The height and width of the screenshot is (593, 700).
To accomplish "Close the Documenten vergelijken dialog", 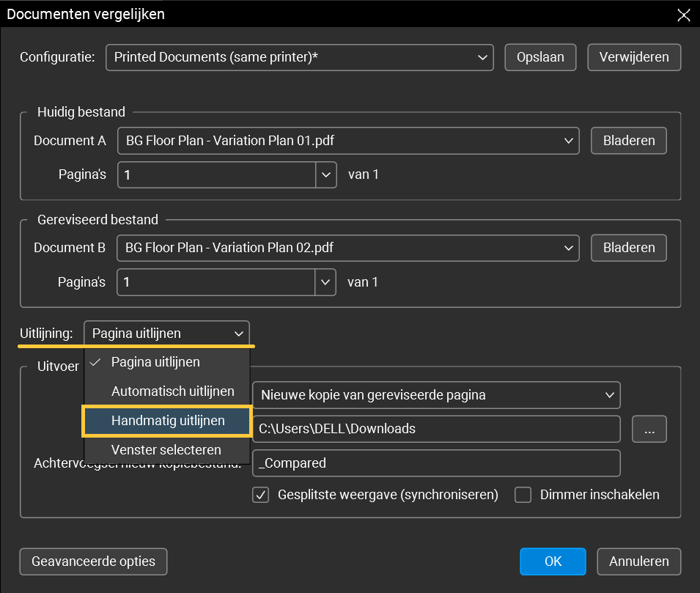I will [683, 15].
